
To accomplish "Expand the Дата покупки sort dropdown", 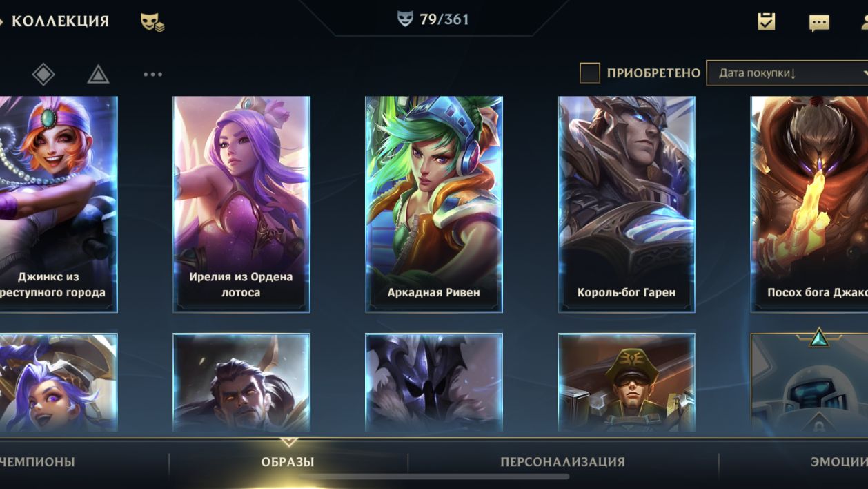I will [787, 73].
